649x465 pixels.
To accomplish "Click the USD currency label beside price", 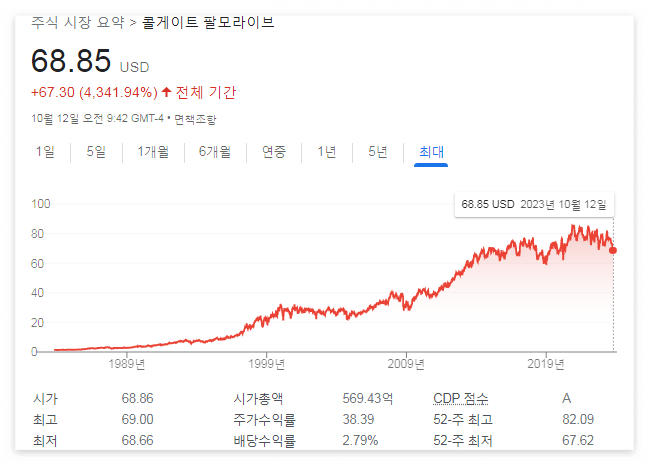I will [135, 67].
